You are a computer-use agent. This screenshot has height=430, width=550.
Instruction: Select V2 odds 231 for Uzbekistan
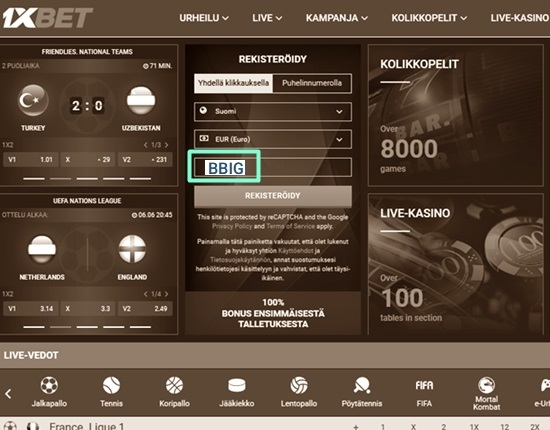click(145, 160)
